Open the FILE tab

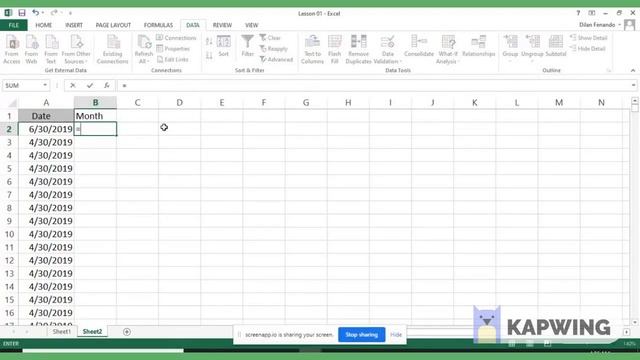tap(14, 25)
